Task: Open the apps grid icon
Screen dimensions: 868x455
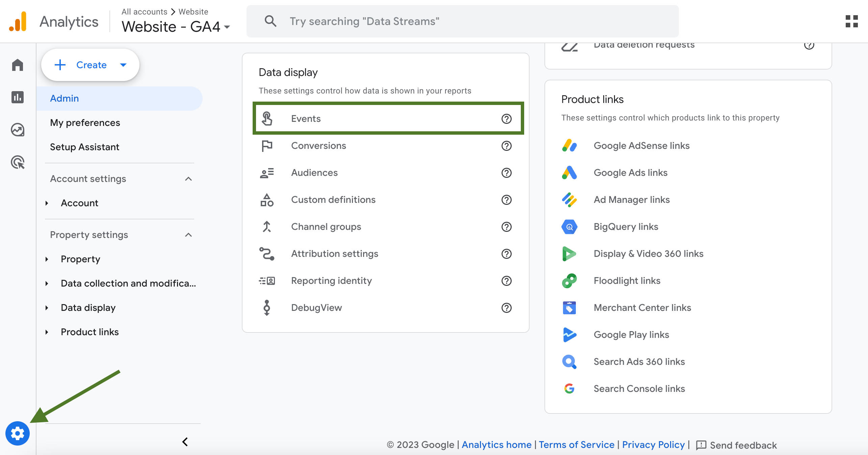Action: [851, 21]
